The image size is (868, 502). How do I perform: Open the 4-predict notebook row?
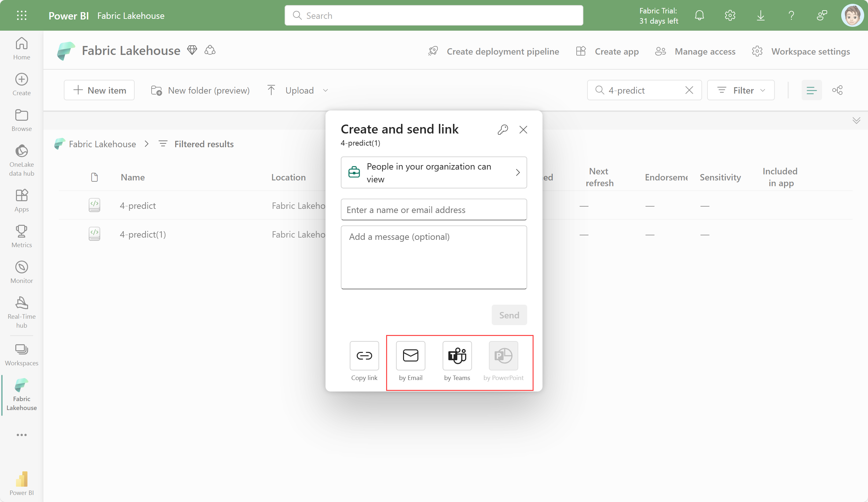tap(138, 206)
